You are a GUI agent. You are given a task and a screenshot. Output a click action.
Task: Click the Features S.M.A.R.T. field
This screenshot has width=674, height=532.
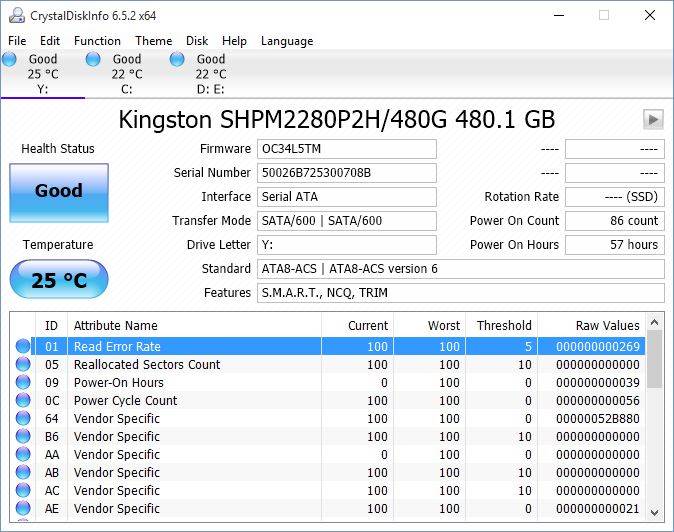coord(461,293)
